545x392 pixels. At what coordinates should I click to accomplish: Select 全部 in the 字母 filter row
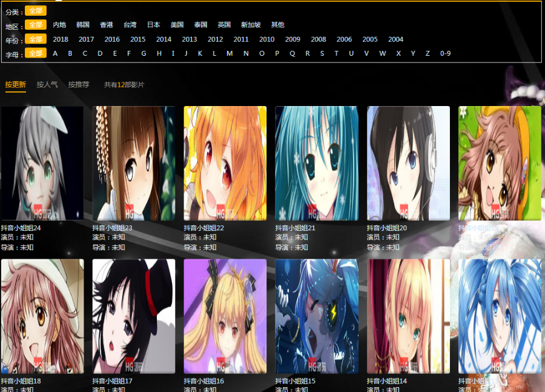click(x=36, y=53)
